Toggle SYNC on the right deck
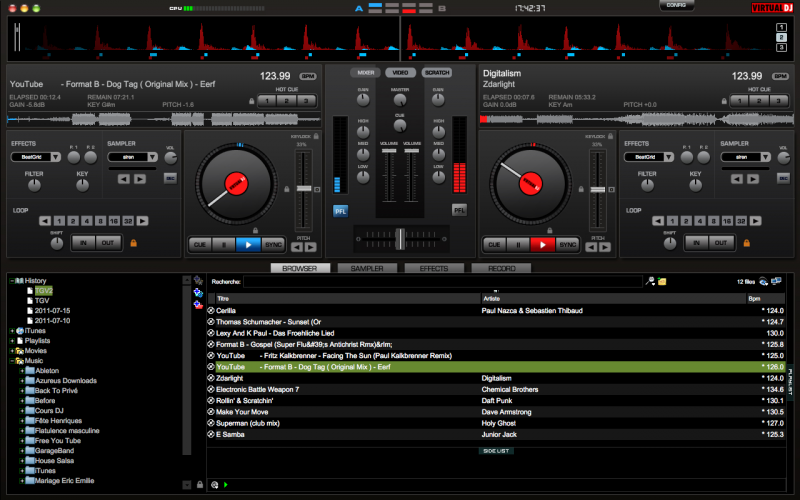 pos(567,244)
